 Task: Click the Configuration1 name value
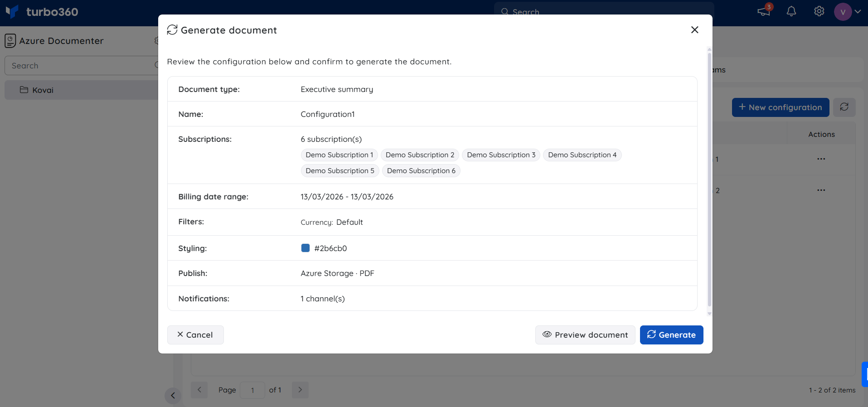(x=328, y=114)
